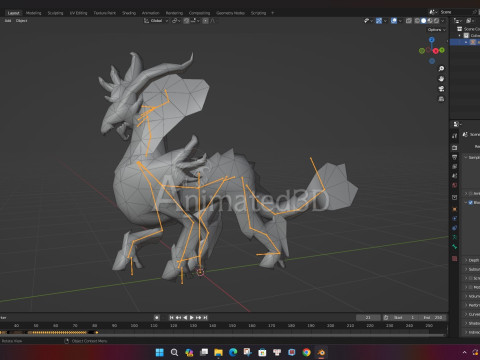This screenshot has height=360, width=480.
Task: Toggle proportional editing in the header
Action: (x=206, y=21)
